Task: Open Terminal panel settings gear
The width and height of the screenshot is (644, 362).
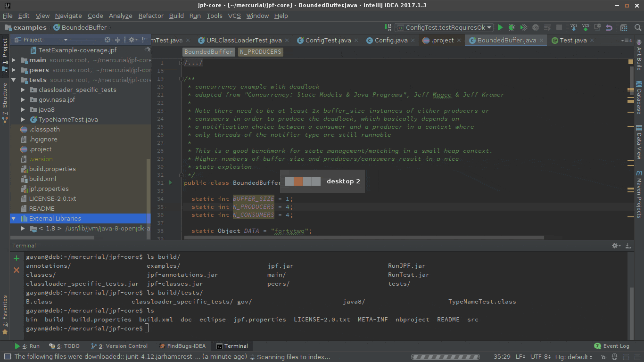Action: 616,246
